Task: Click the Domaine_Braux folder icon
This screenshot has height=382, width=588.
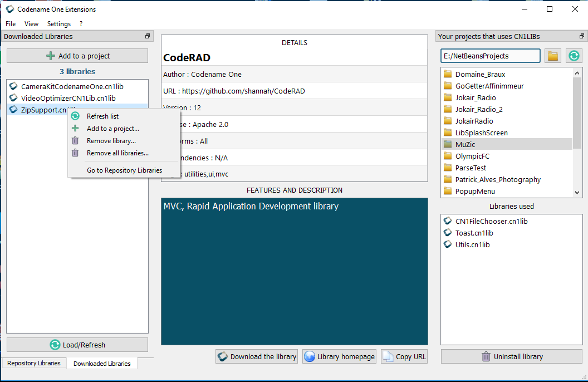Action: tap(447, 74)
